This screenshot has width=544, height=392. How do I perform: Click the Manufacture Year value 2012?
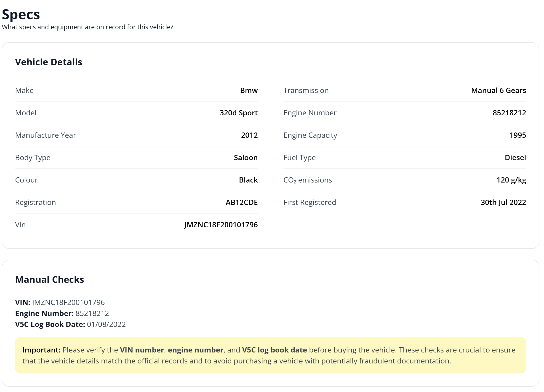click(249, 135)
